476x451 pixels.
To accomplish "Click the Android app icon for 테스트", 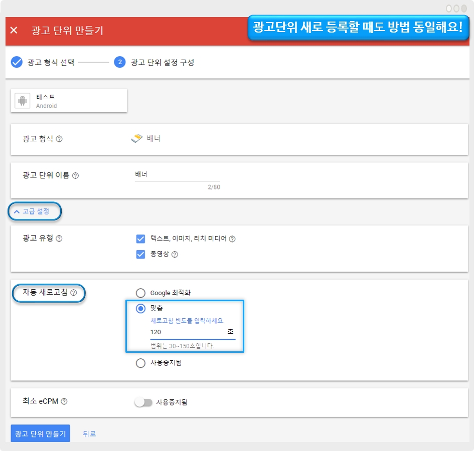I will (x=22, y=101).
